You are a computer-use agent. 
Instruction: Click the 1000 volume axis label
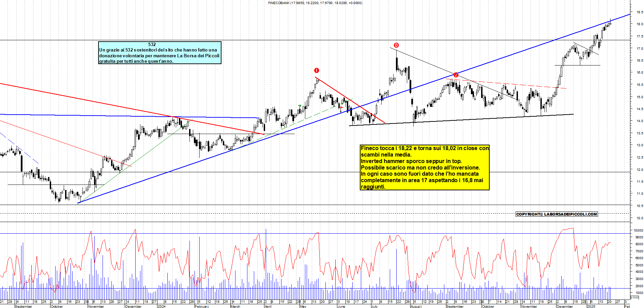pyautogui.click(x=639, y=293)
